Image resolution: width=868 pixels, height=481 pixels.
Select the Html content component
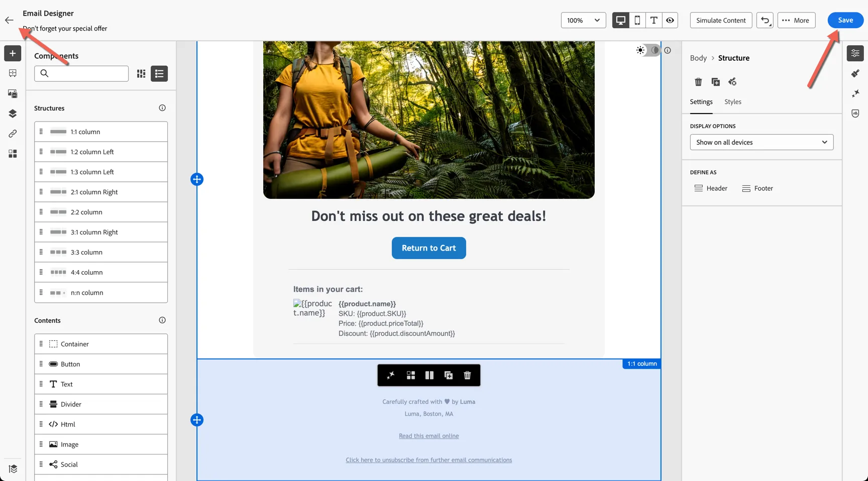click(x=101, y=424)
